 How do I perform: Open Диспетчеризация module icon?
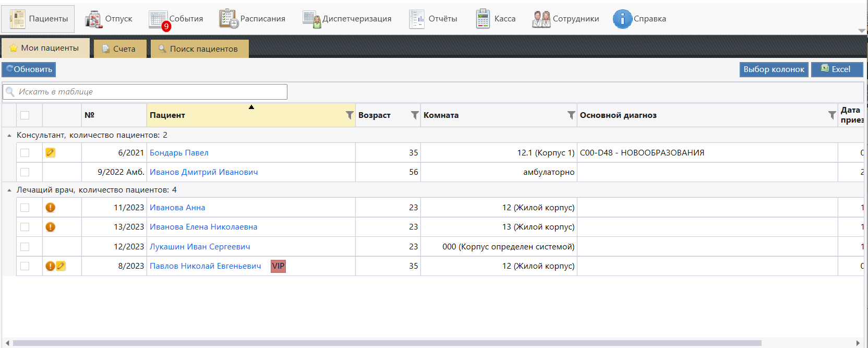[312, 19]
